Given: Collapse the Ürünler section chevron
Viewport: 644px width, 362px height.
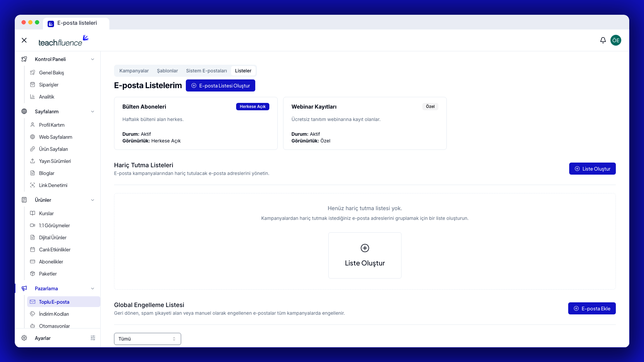Looking at the screenshot, I should [x=93, y=200].
